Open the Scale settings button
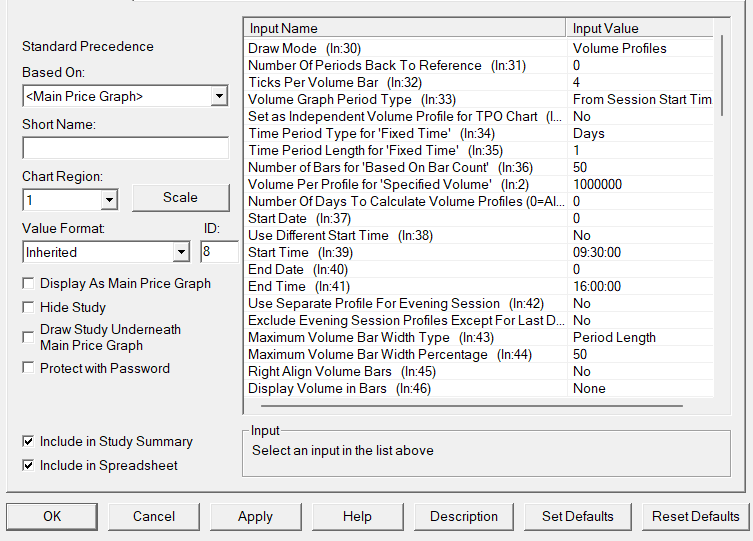 point(180,198)
